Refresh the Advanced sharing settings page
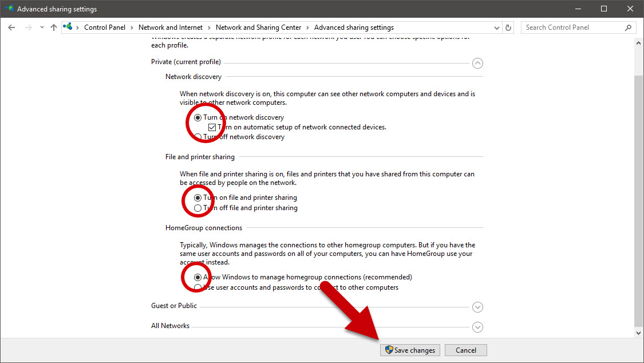Viewport: 644px width, 363px height. tap(508, 27)
